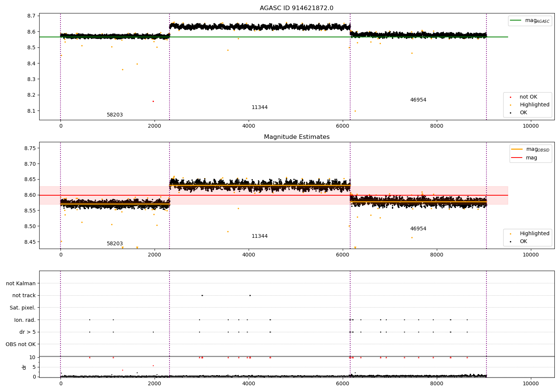Click y-tick 8.65 on Magnitude Estimates plot
Screen dimensions: 560x392
point(29,180)
